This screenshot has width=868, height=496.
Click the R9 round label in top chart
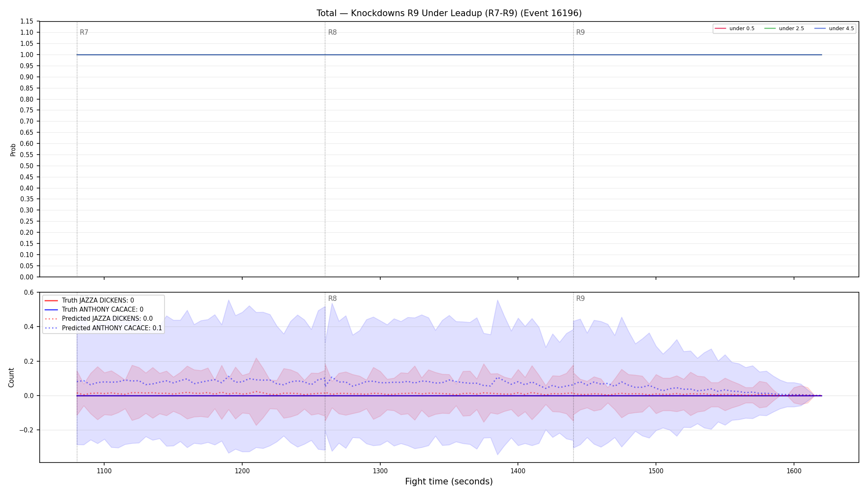coord(580,32)
